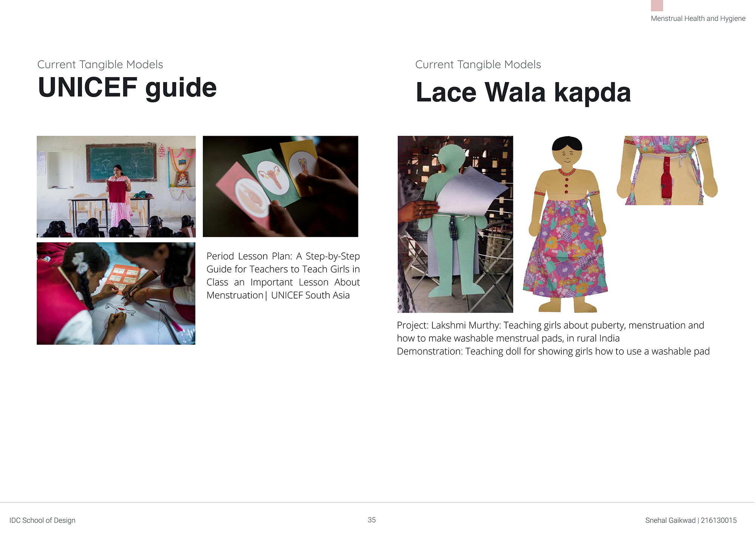Click page number 35 in footer
Viewport: 756px width, 534px height.
372,520
